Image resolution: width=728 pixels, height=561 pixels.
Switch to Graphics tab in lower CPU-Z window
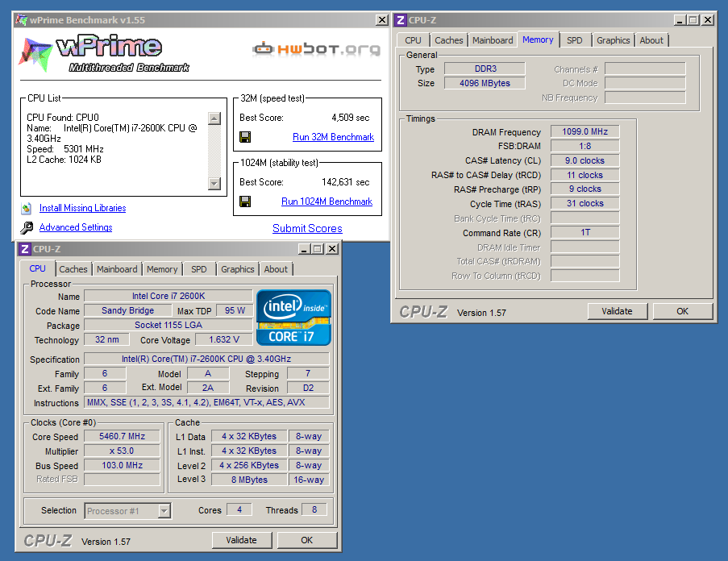click(x=238, y=269)
